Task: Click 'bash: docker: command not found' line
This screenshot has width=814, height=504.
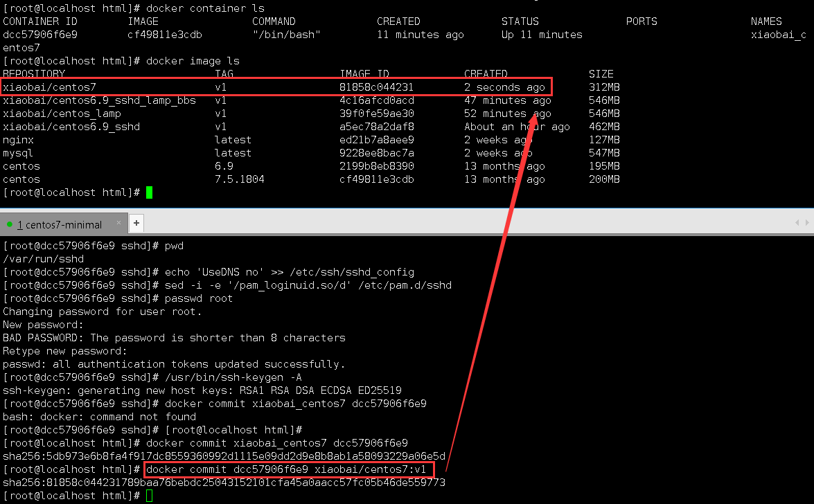Action: click(99, 417)
